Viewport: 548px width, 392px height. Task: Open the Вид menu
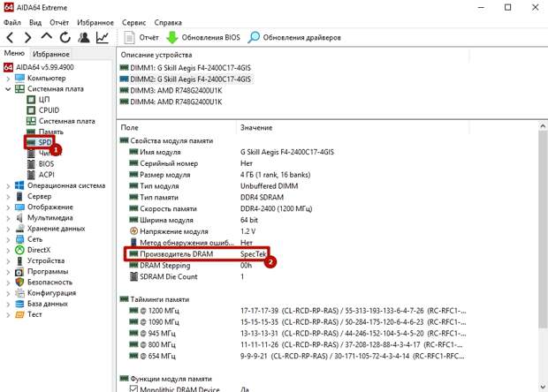coord(35,22)
